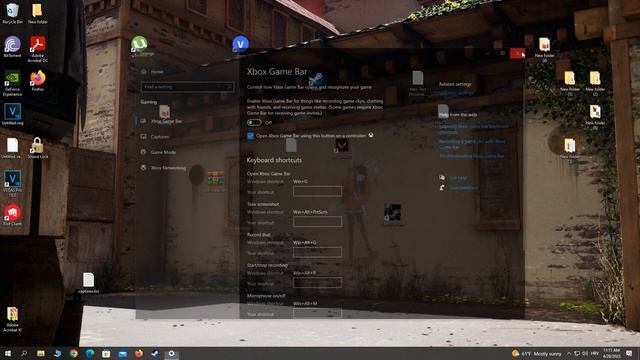Launch Riot Client from the desktop
The width and height of the screenshot is (640, 360).
pos(12,215)
